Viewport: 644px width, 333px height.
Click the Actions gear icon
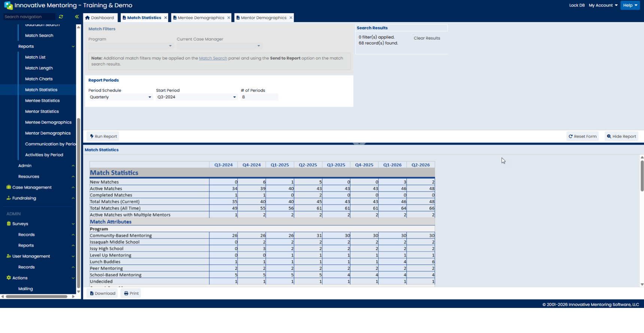click(x=9, y=278)
